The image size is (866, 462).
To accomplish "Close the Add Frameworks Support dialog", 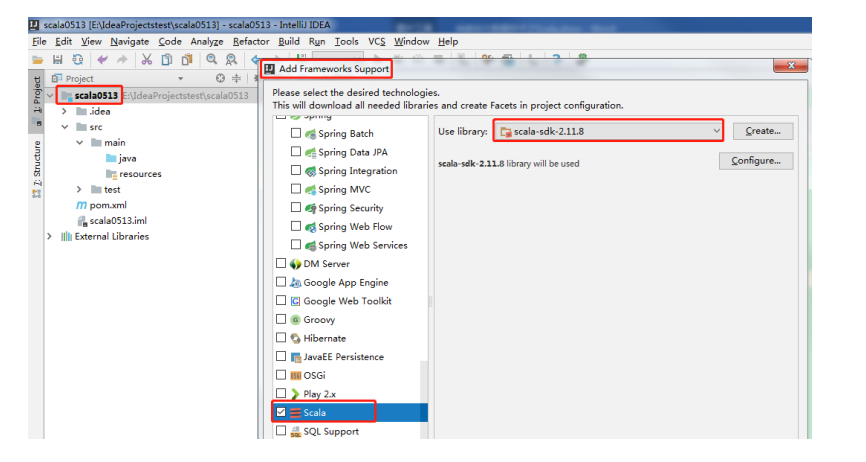I will pos(791,66).
